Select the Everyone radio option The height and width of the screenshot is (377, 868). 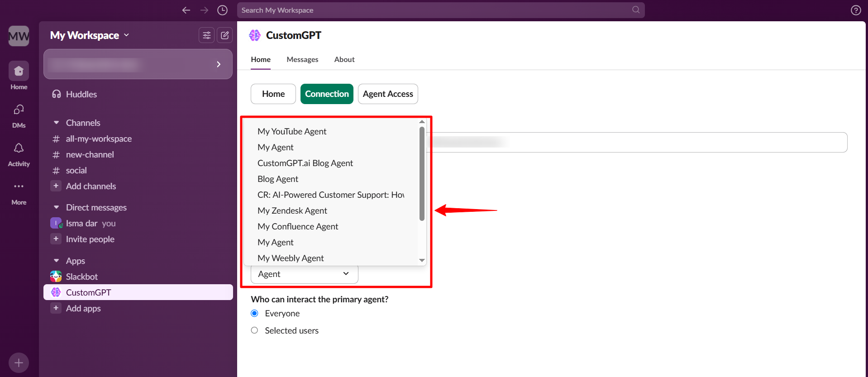(x=254, y=313)
